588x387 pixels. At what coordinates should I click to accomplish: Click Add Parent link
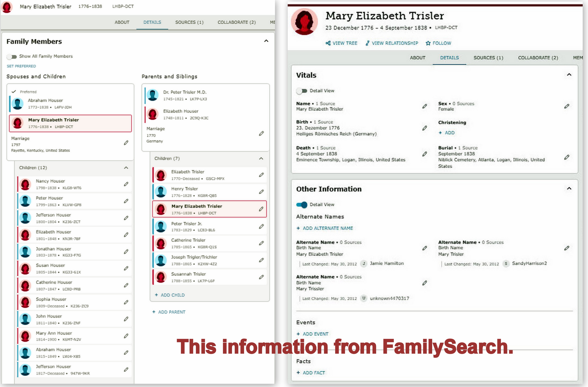point(169,312)
